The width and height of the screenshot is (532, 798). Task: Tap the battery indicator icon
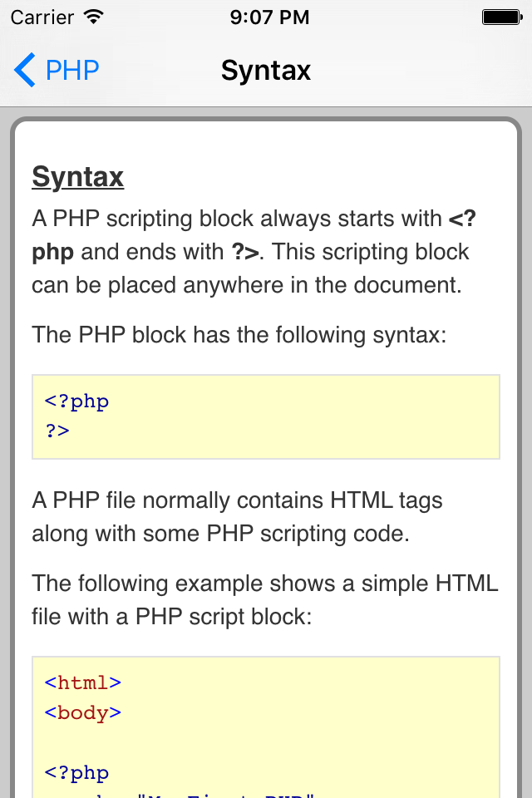[x=501, y=15]
